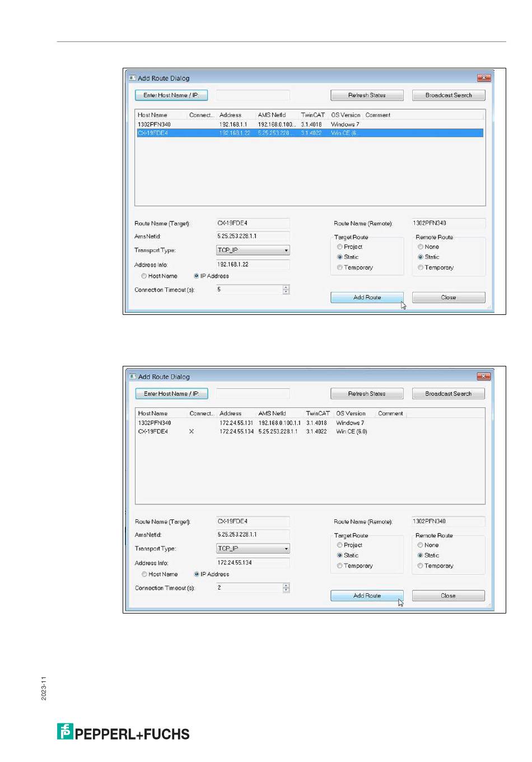Open Transport Type dropdown in lower dialog
The image size is (532, 762).
253,549
